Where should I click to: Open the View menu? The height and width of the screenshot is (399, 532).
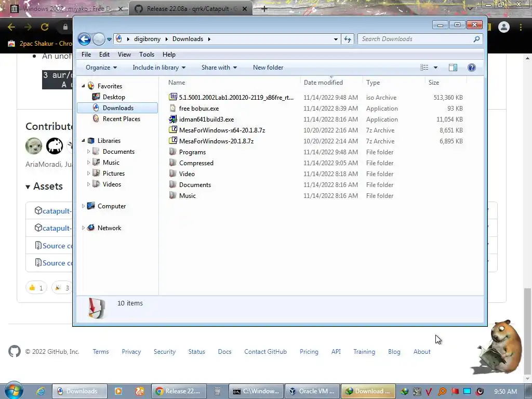point(124,54)
